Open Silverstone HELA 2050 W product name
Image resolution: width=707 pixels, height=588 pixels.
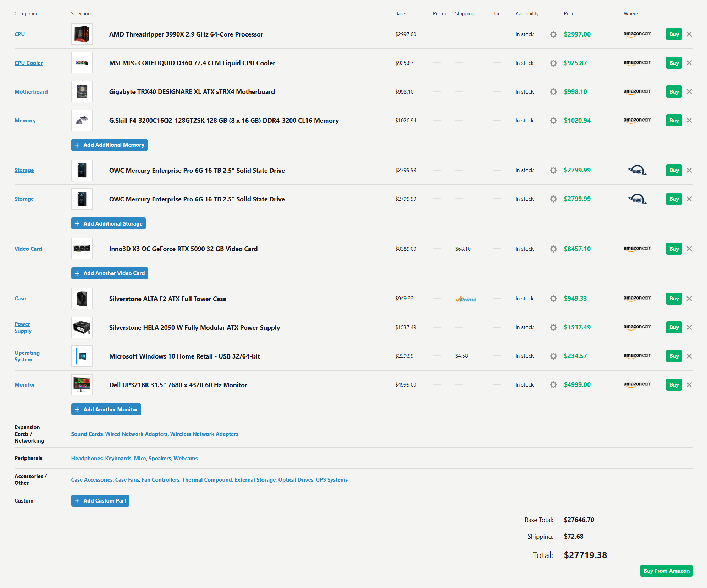point(194,328)
